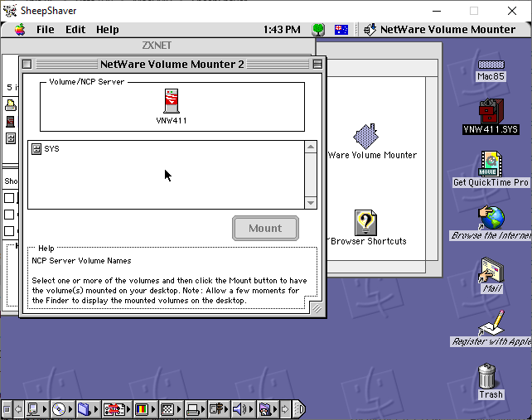
Task: Click the Sound Volume speaker strip icon
Action: click(x=239, y=409)
